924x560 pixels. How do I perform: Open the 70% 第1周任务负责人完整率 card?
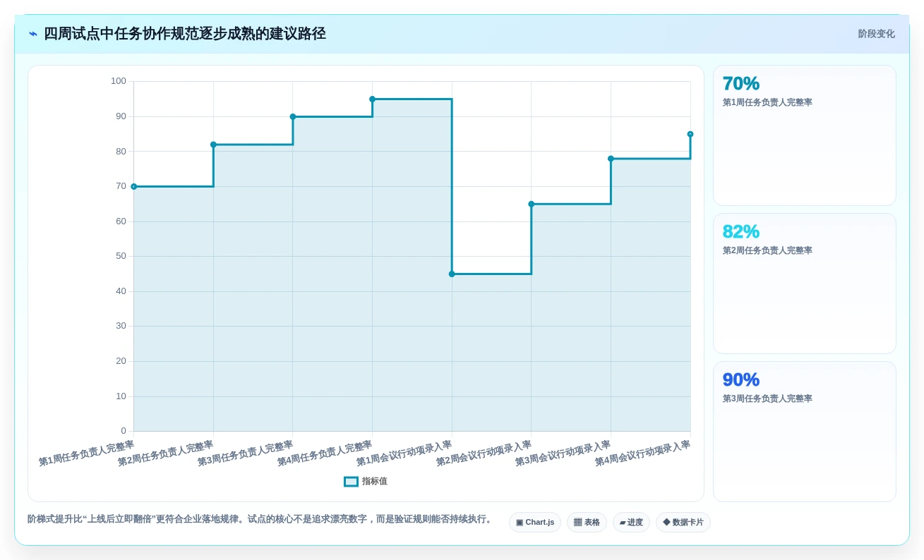(x=805, y=135)
